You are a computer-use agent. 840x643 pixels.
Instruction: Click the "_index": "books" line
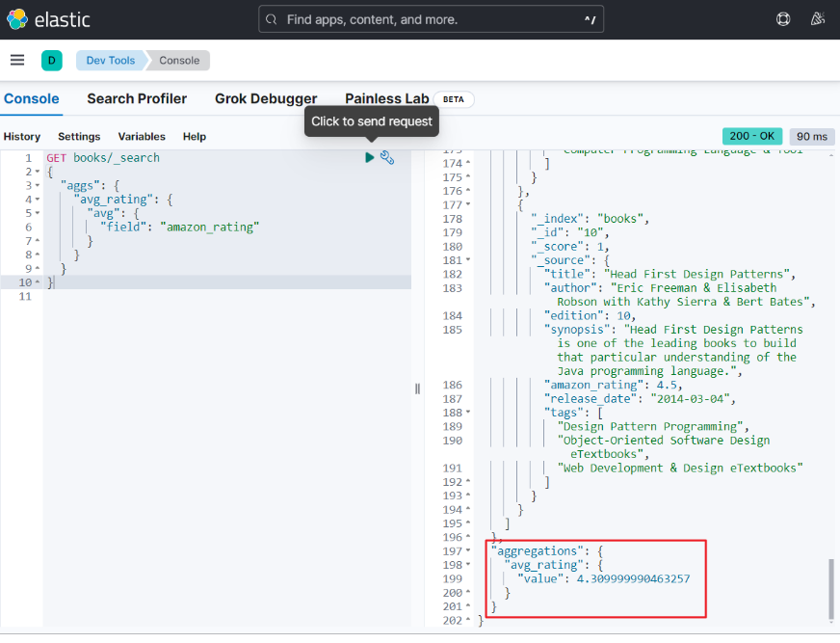[590, 219]
